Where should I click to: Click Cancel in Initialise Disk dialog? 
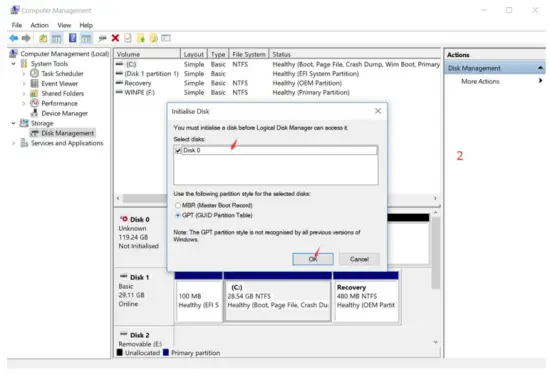(359, 259)
